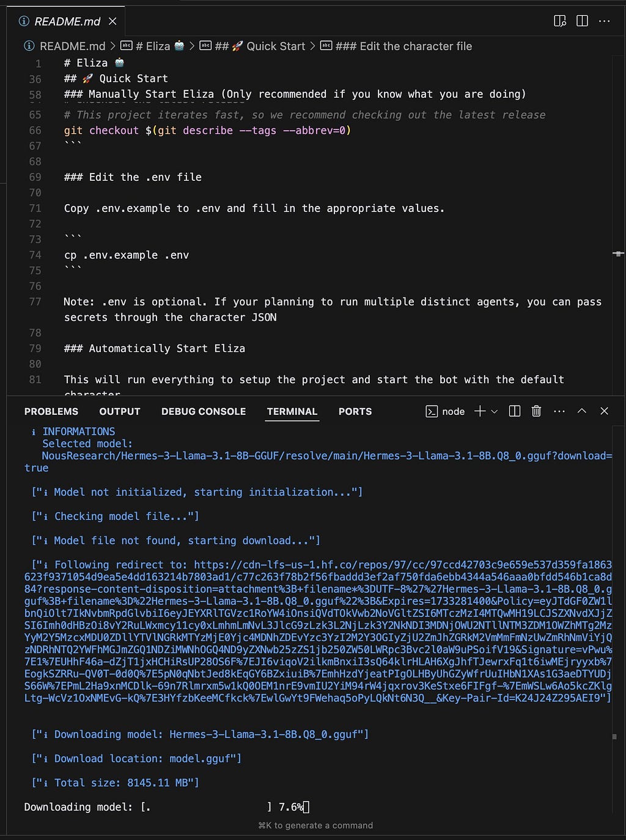This screenshot has width=626, height=840.
Task: Create a new terminal with plus
Action: click(480, 411)
